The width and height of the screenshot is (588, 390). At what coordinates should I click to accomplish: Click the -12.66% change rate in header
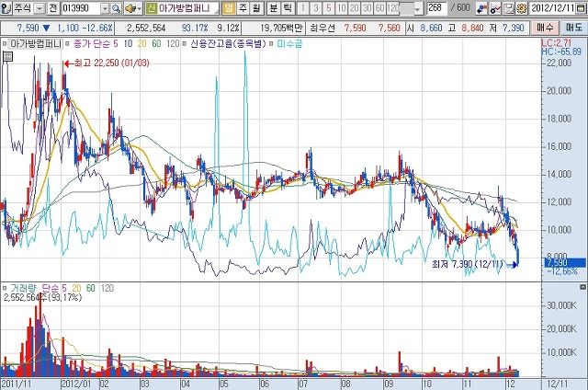[97, 28]
